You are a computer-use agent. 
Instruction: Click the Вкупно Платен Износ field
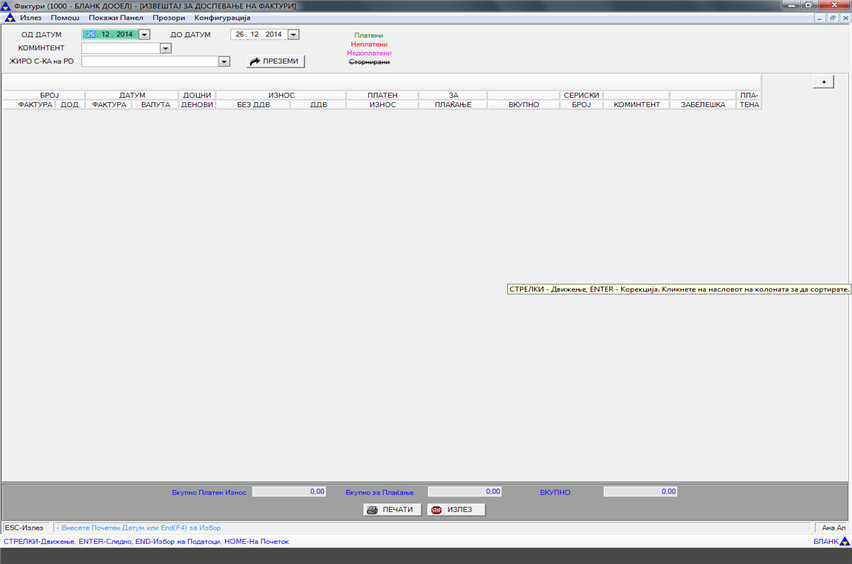point(289,492)
